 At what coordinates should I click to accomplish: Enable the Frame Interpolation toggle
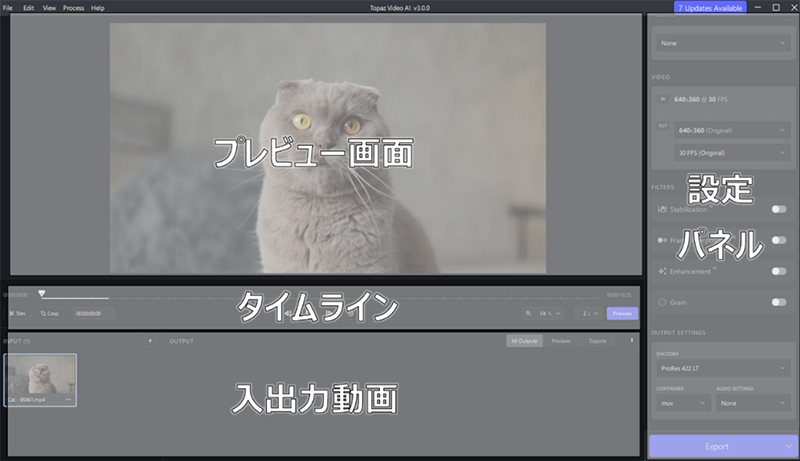(x=779, y=240)
